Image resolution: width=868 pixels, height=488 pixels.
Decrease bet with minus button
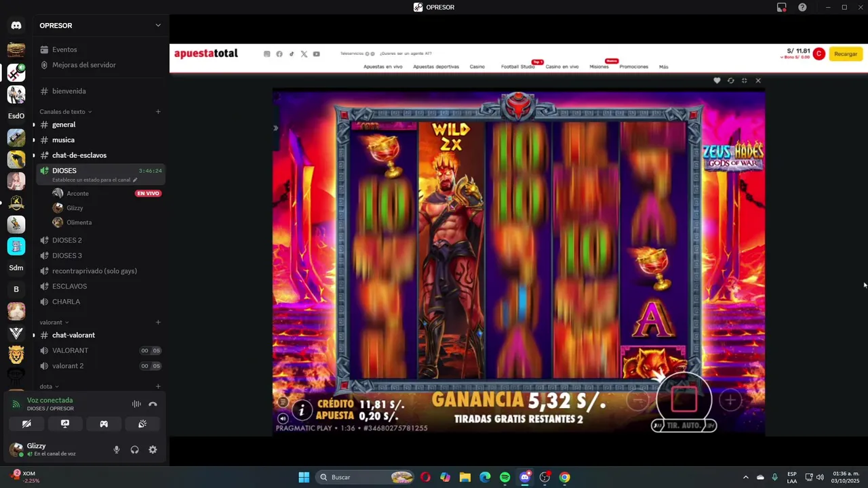point(637,401)
